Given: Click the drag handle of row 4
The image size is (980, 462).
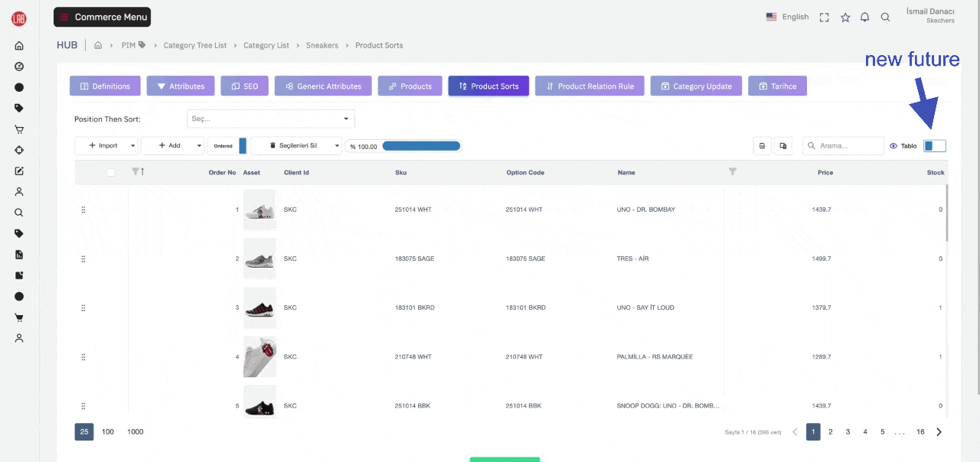Looking at the screenshot, I should pos(83,356).
